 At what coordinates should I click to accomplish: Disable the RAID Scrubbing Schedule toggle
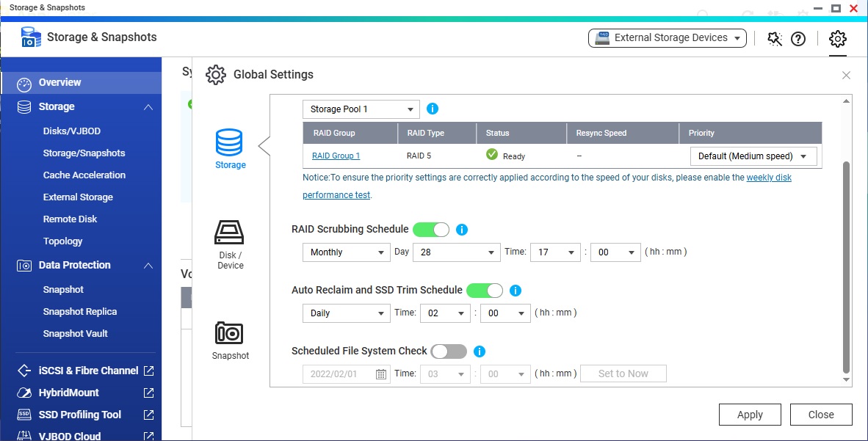431,230
